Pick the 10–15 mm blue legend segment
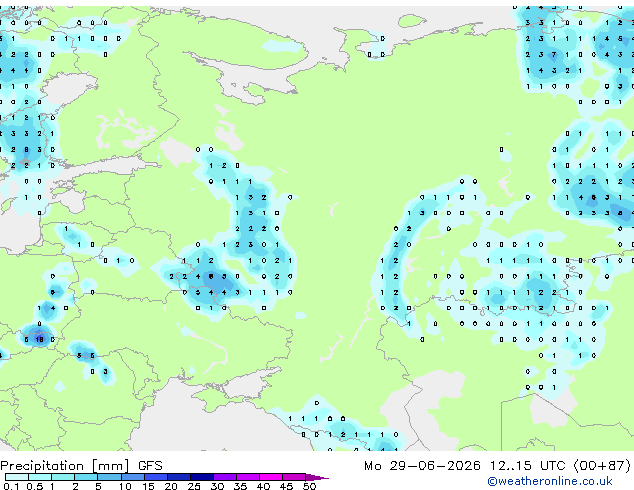Image resolution: width=634 pixels, height=490 pixels. [133, 477]
